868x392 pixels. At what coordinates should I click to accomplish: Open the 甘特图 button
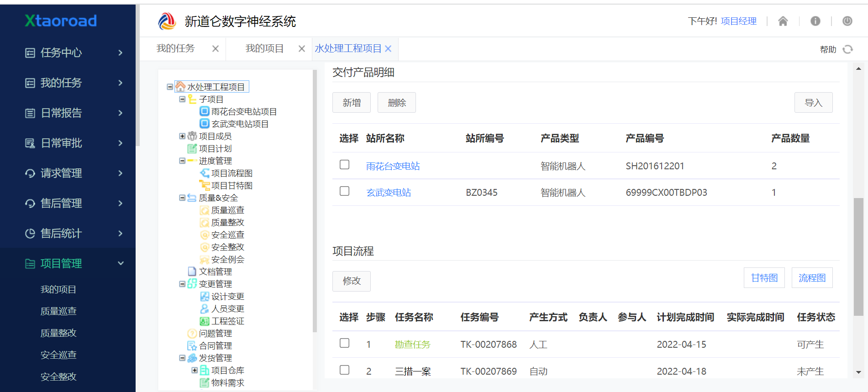coord(764,278)
